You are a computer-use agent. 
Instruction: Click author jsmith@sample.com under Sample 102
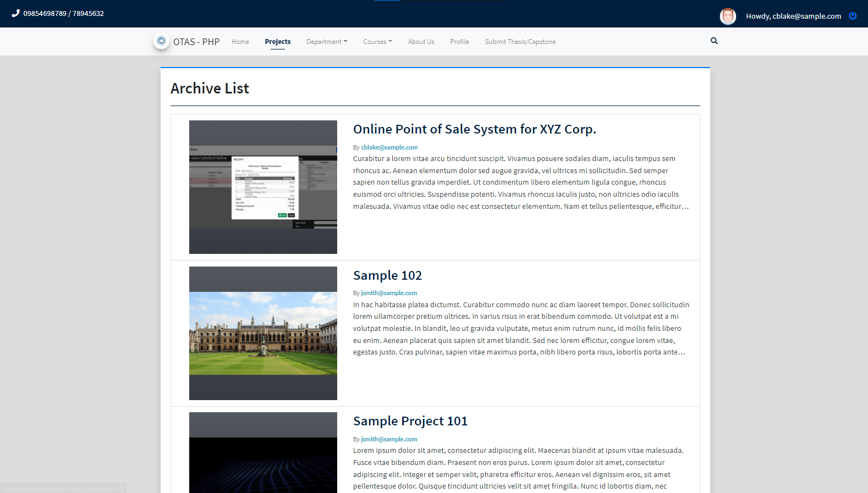pos(389,293)
